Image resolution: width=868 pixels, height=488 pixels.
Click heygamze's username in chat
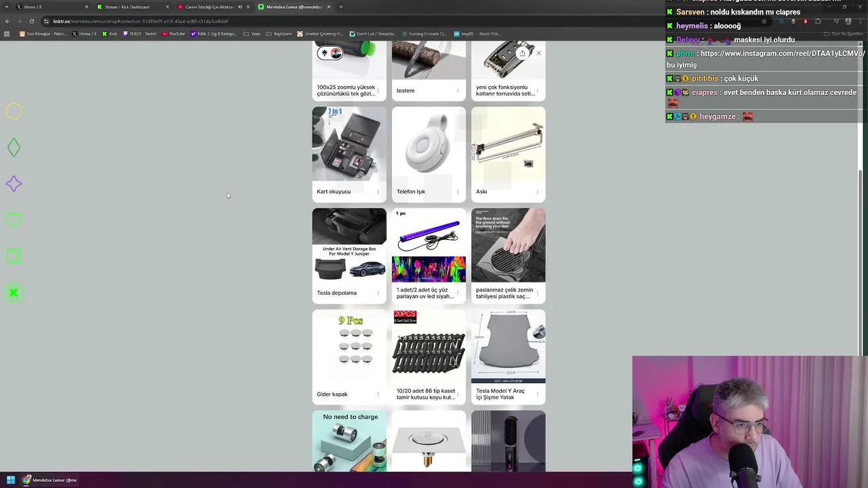[718, 117]
